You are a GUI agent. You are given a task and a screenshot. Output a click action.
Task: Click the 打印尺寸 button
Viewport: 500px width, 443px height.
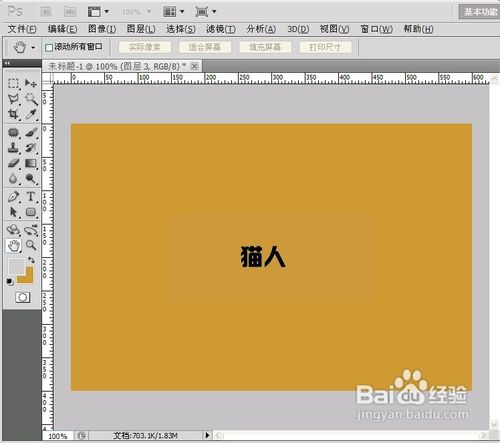pyautogui.click(x=325, y=47)
